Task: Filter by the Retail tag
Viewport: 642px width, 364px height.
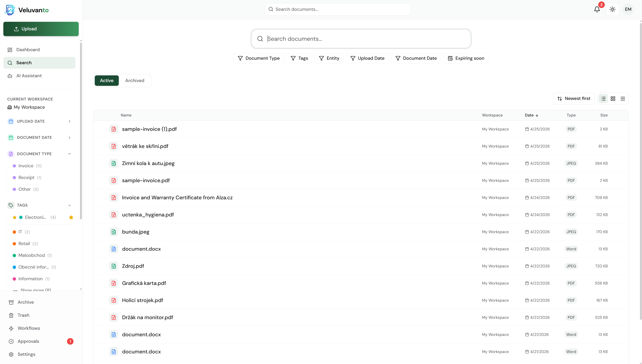Action: pos(25,244)
